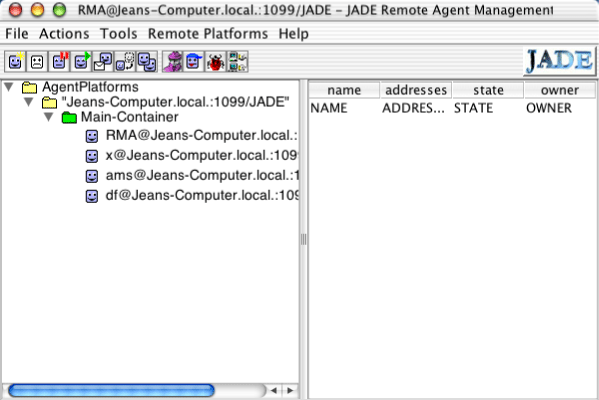Collapse the Jeans-Computer.local:1099/JADE node
The width and height of the screenshot is (599, 400).
click(x=29, y=102)
